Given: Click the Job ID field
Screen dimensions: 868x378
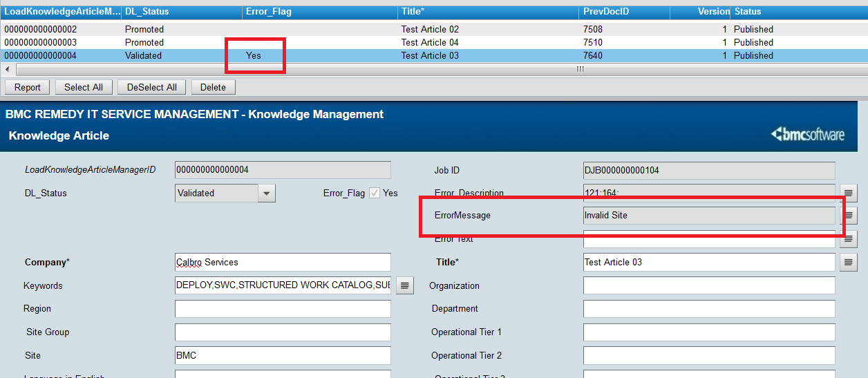Looking at the screenshot, I should coord(709,170).
